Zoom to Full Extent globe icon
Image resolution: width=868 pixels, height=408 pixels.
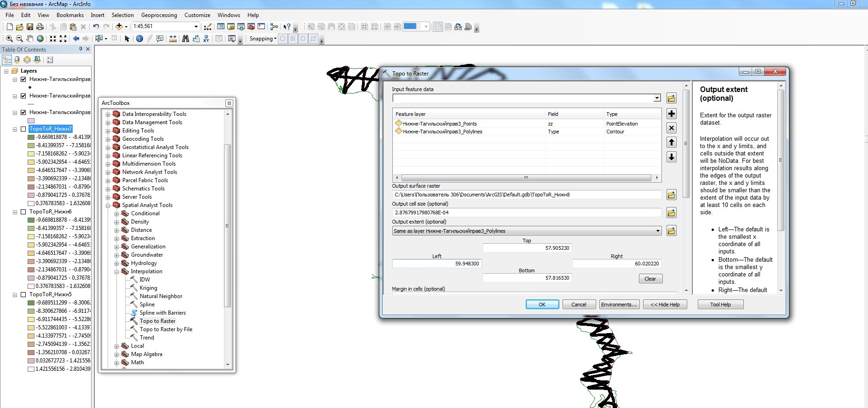40,39
